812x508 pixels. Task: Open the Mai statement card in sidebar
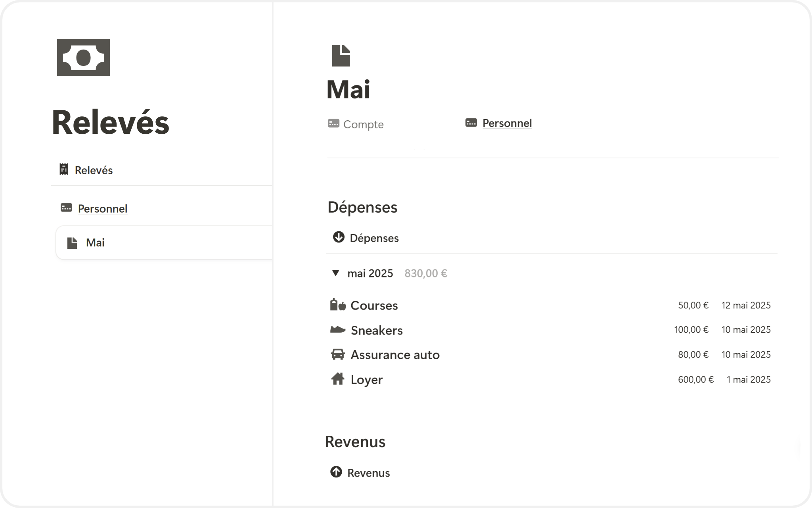[95, 243]
